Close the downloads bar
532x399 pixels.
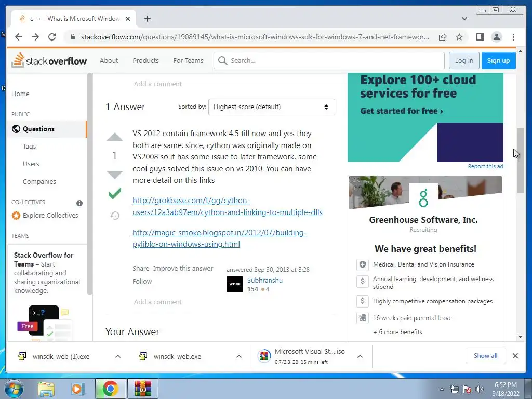(515, 356)
